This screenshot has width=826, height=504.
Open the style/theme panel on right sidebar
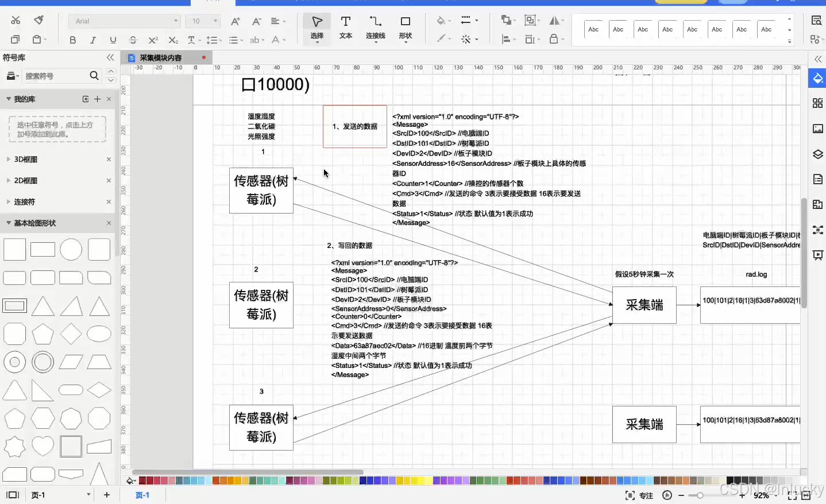(x=817, y=79)
